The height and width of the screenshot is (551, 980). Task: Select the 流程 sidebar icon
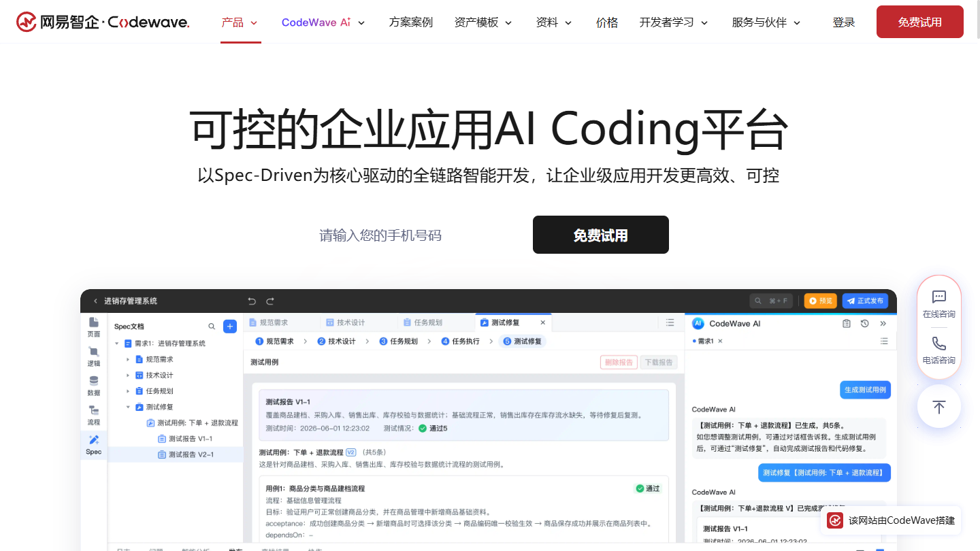coord(94,415)
